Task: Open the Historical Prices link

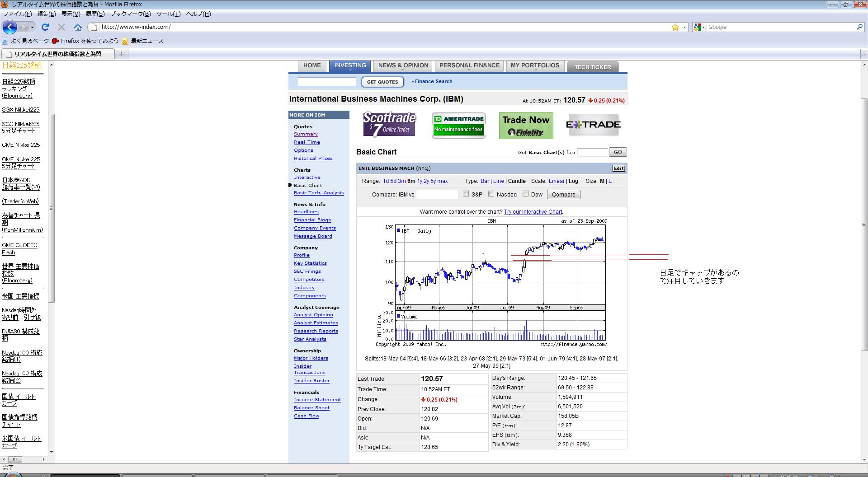Action: [x=313, y=159]
